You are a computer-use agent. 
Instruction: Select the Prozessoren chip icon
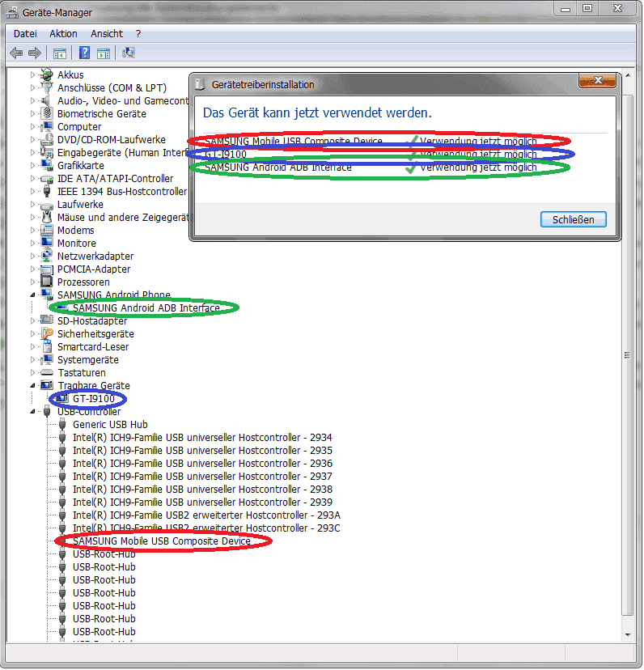46,282
